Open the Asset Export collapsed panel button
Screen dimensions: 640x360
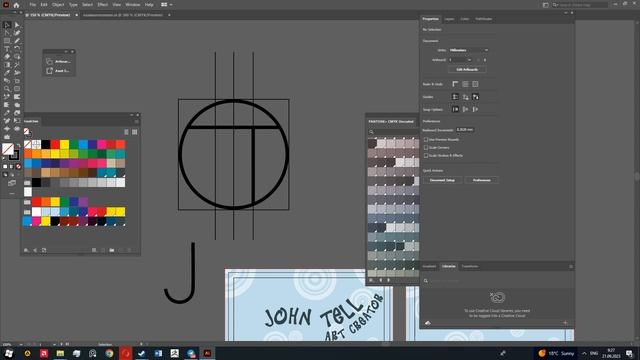coord(59,71)
